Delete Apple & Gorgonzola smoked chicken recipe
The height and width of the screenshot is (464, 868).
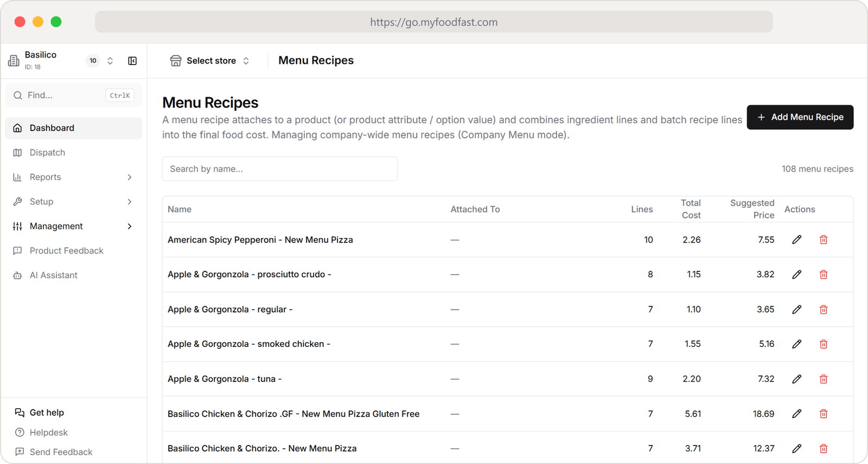coord(824,344)
